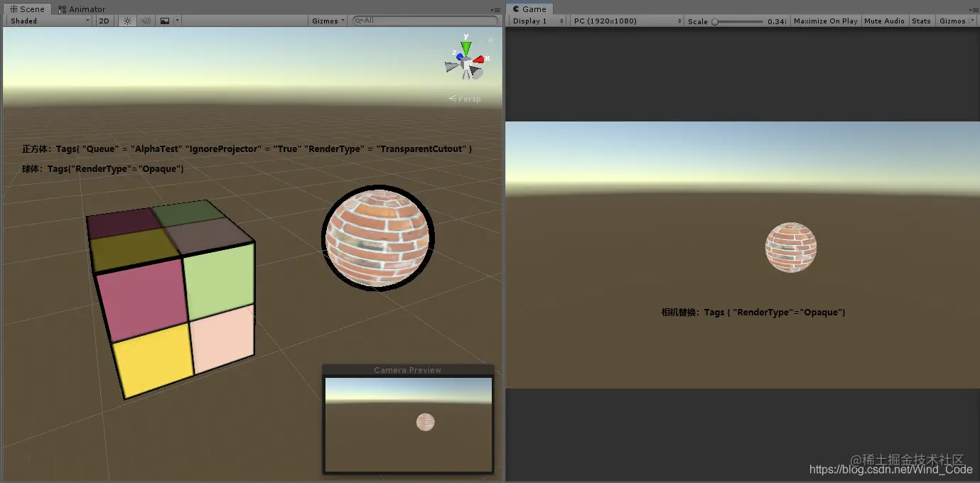The height and width of the screenshot is (483, 980).
Task: Toggle 2D view mode in Scene
Action: pos(104,21)
